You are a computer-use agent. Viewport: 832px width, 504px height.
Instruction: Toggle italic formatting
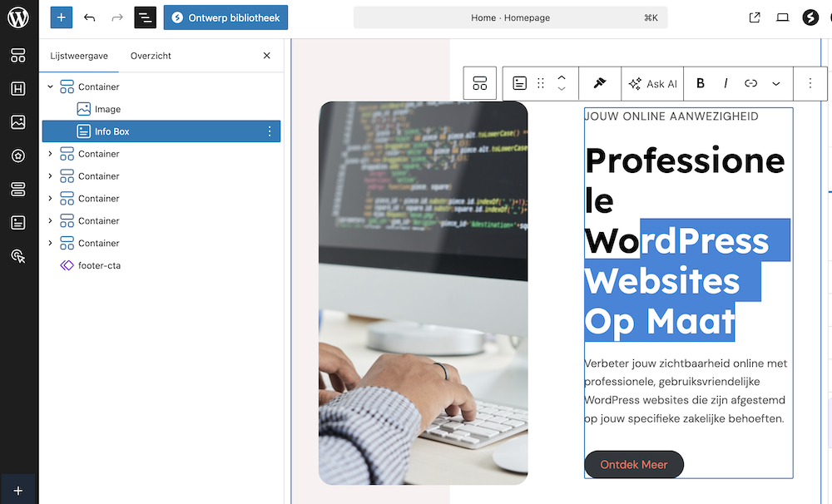(x=726, y=83)
